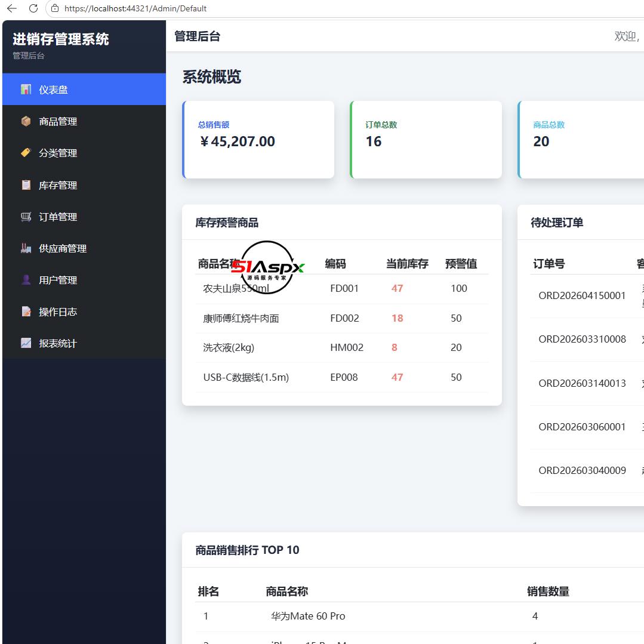Click the 商品名称 header in sales ranking
This screenshot has height=644, width=644.
(286, 591)
